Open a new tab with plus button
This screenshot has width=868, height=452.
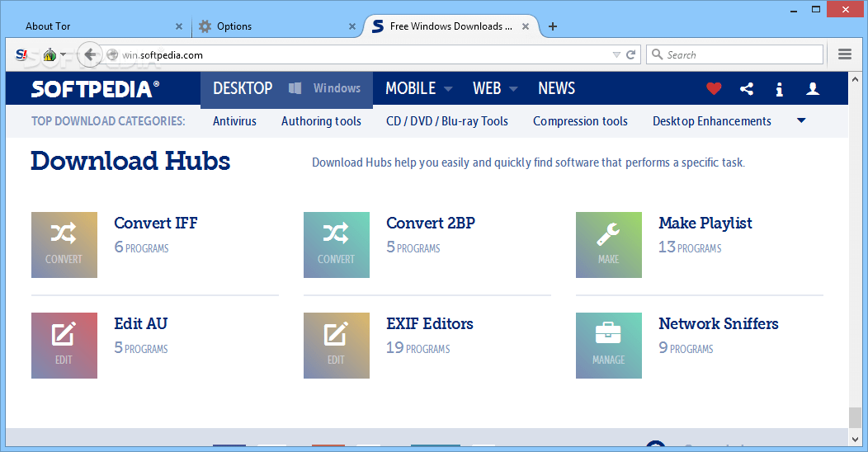[553, 26]
